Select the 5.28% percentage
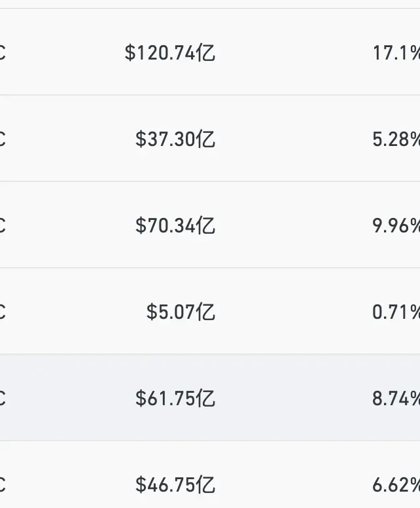This screenshot has width=420, height=508. [396, 139]
